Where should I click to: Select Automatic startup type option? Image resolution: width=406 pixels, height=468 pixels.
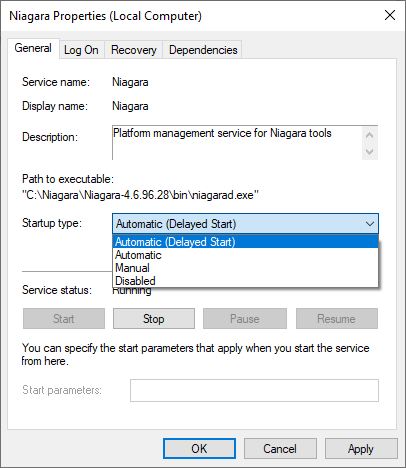coord(245,255)
